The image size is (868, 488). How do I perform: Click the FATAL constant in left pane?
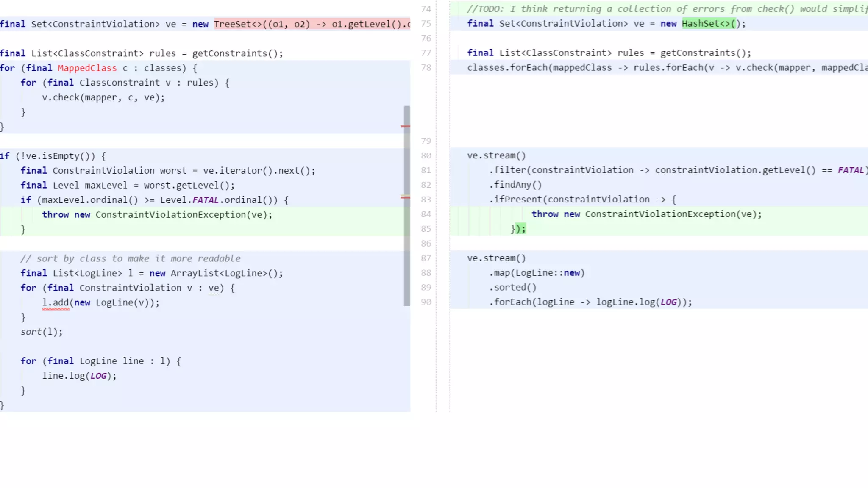click(205, 200)
